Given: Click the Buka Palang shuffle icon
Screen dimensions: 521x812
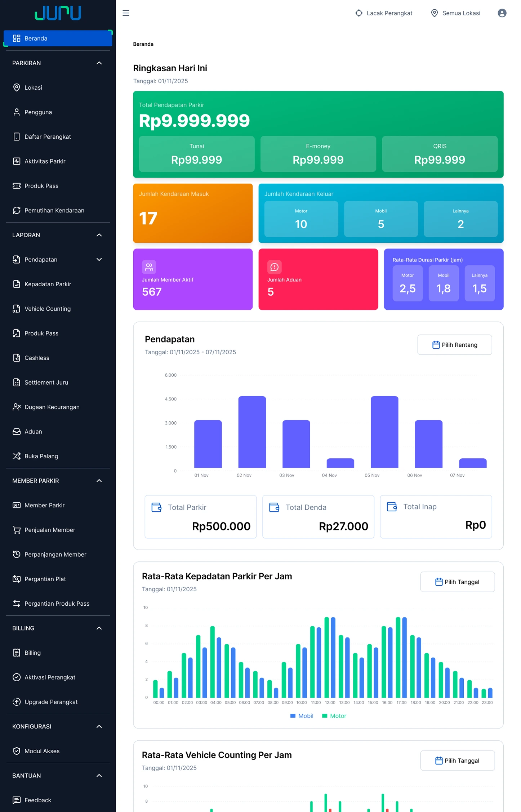Looking at the screenshot, I should point(17,456).
